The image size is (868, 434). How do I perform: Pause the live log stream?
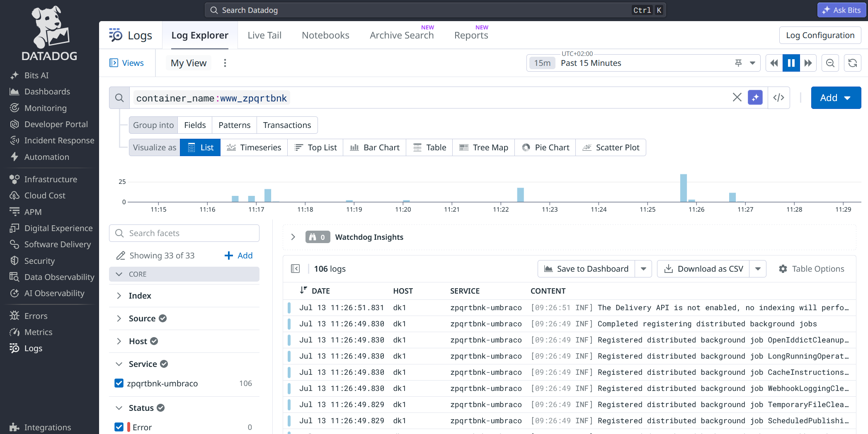791,63
